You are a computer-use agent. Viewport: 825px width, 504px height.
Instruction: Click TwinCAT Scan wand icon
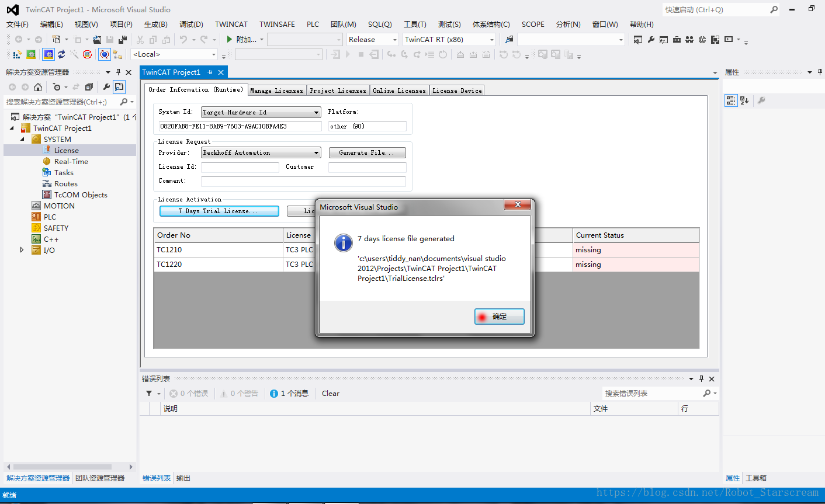pyautogui.click(x=74, y=54)
